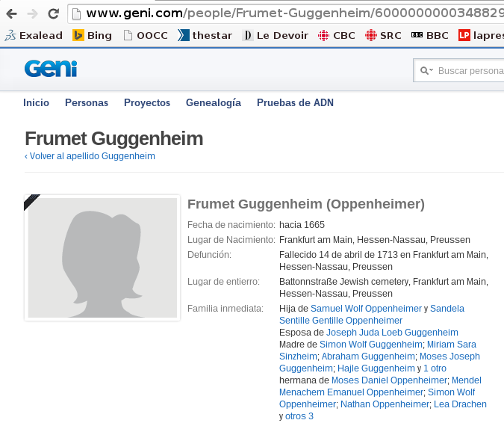Open the Genealogía menu

tap(213, 103)
